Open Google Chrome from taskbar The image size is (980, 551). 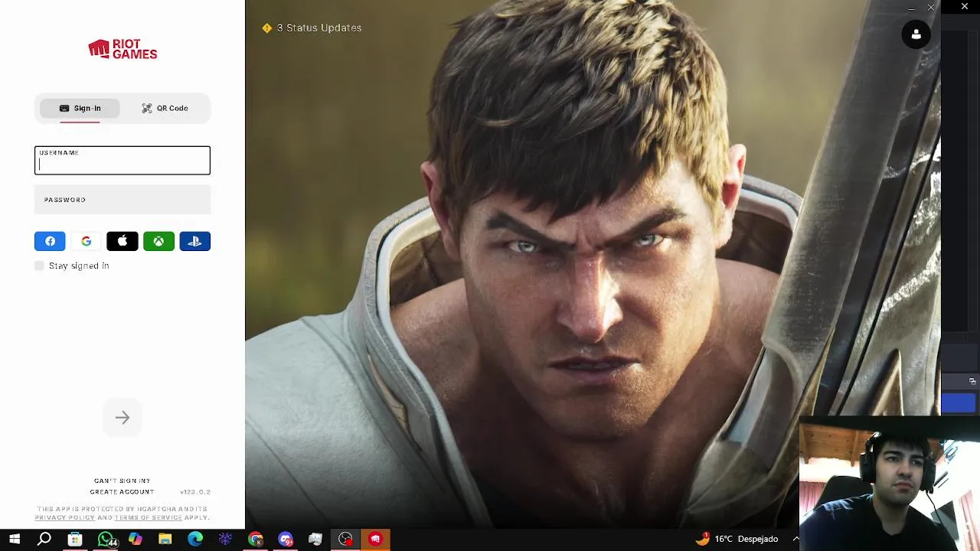click(x=255, y=540)
